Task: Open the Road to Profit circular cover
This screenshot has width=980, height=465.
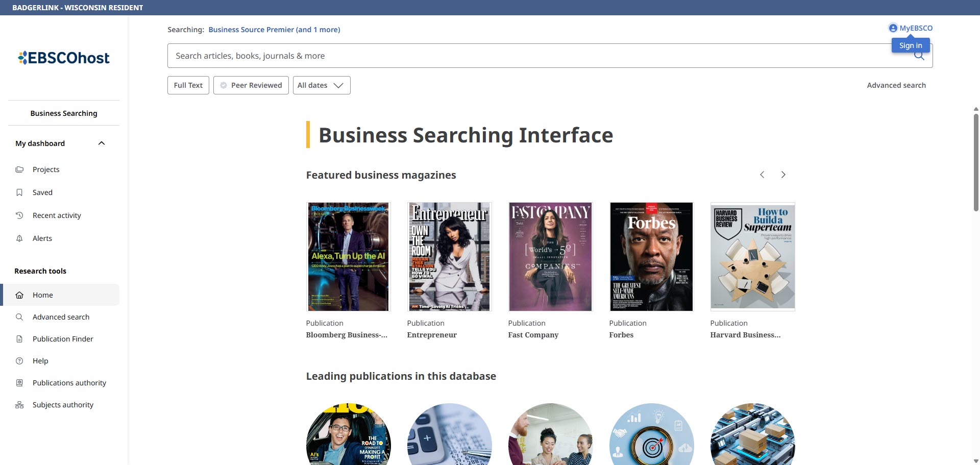Action: [348, 434]
